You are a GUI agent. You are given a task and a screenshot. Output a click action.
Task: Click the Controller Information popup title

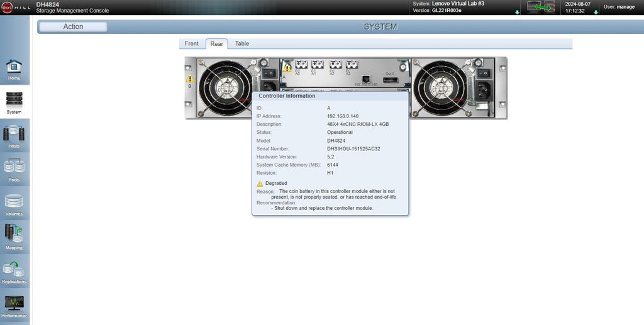click(287, 96)
